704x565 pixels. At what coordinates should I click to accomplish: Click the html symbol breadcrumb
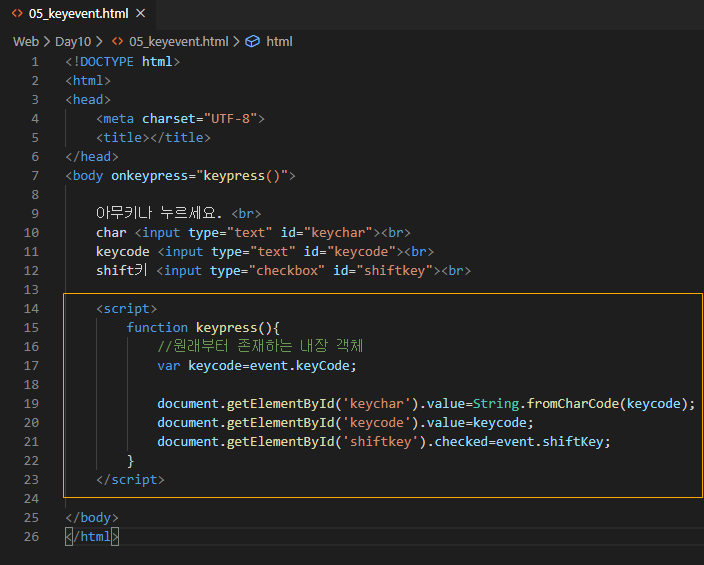coord(279,42)
